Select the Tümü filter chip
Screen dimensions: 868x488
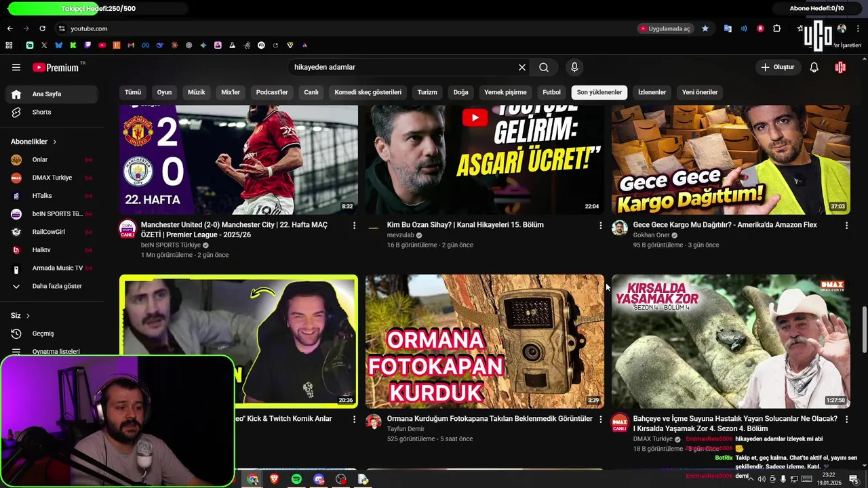133,92
